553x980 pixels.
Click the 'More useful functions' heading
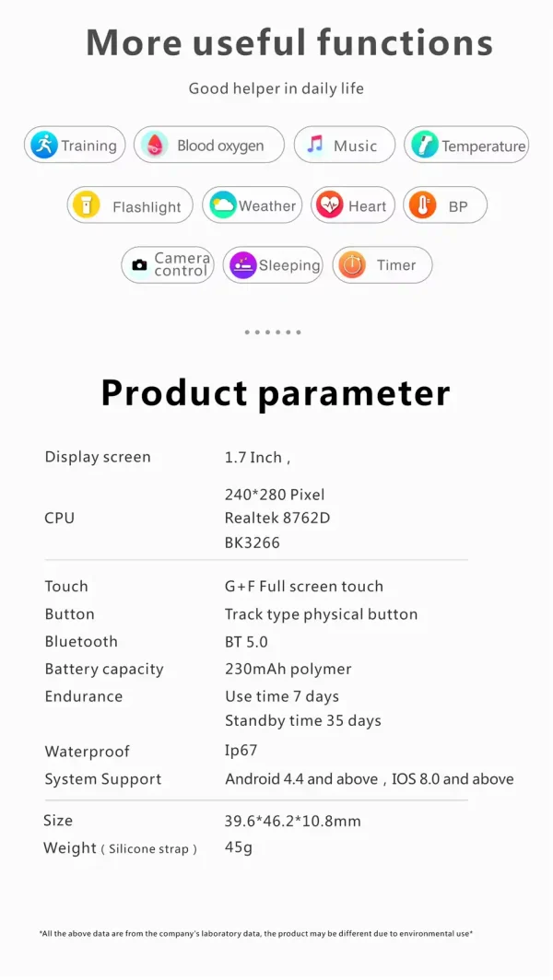tap(288, 42)
